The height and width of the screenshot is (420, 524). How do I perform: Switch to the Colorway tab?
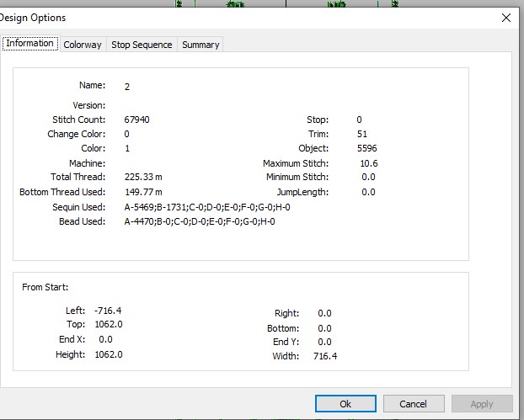tap(83, 45)
